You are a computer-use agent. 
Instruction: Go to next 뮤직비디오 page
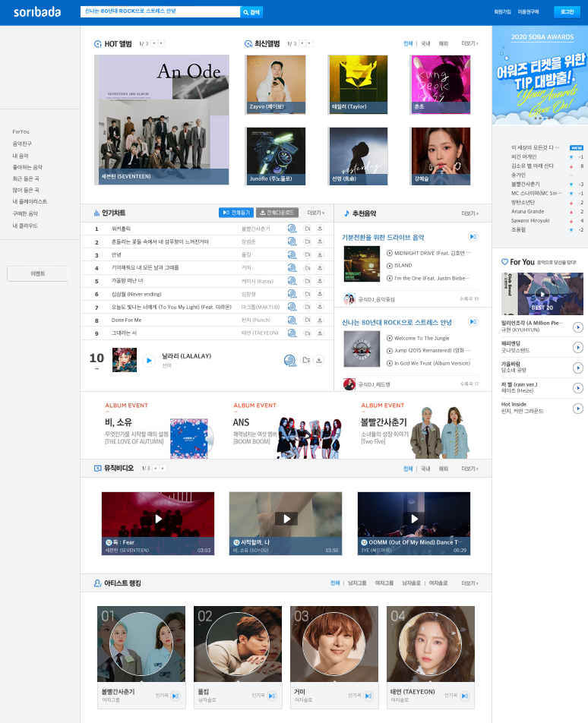point(163,469)
